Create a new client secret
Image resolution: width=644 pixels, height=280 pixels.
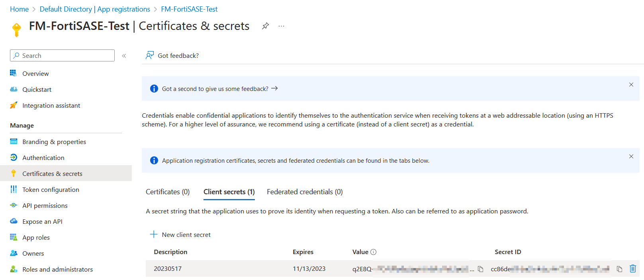coord(180,235)
